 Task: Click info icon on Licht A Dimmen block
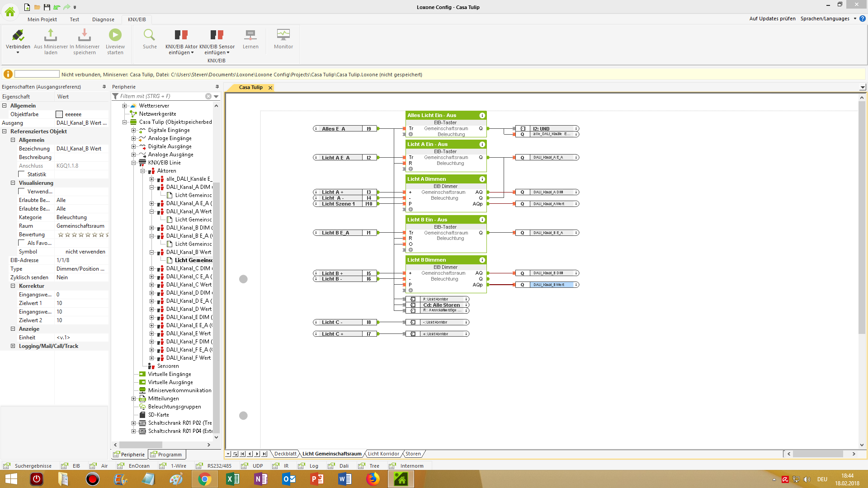click(x=482, y=179)
